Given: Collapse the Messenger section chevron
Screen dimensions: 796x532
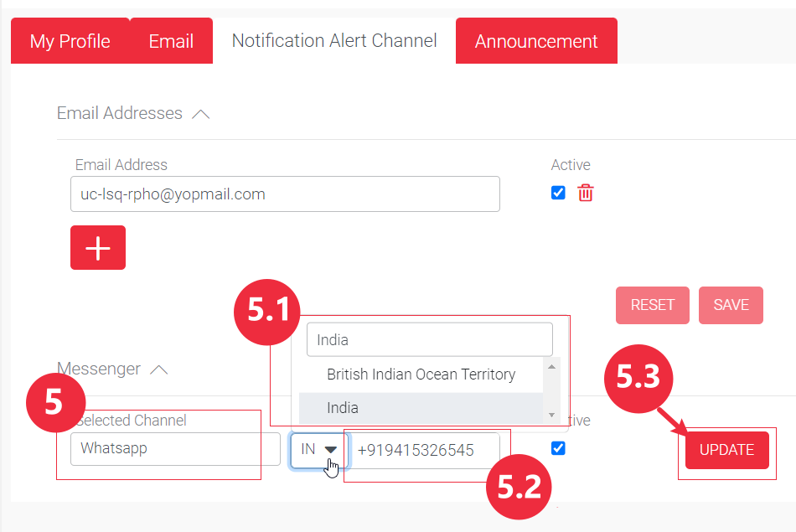Looking at the screenshot, I should tap(158, 369).
